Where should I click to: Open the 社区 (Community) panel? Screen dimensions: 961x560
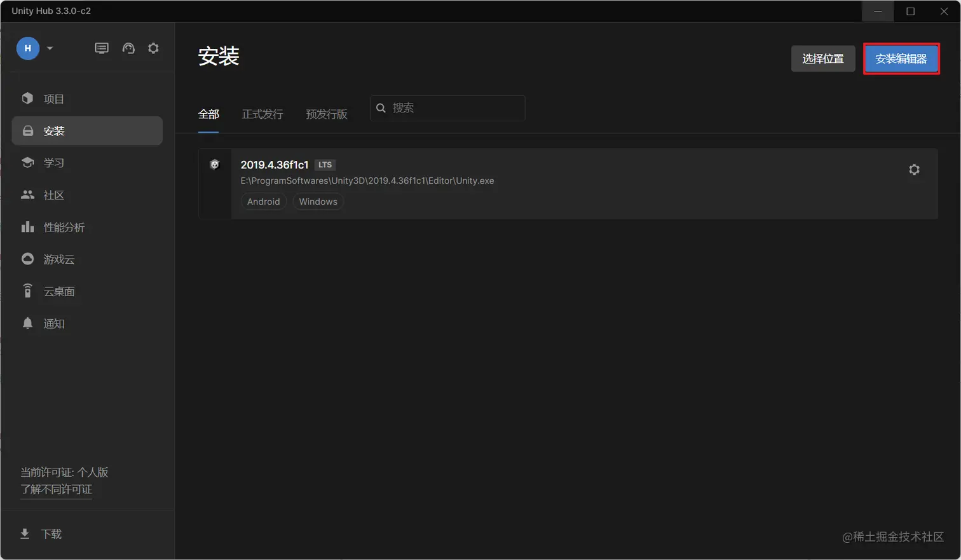point(53,195)
